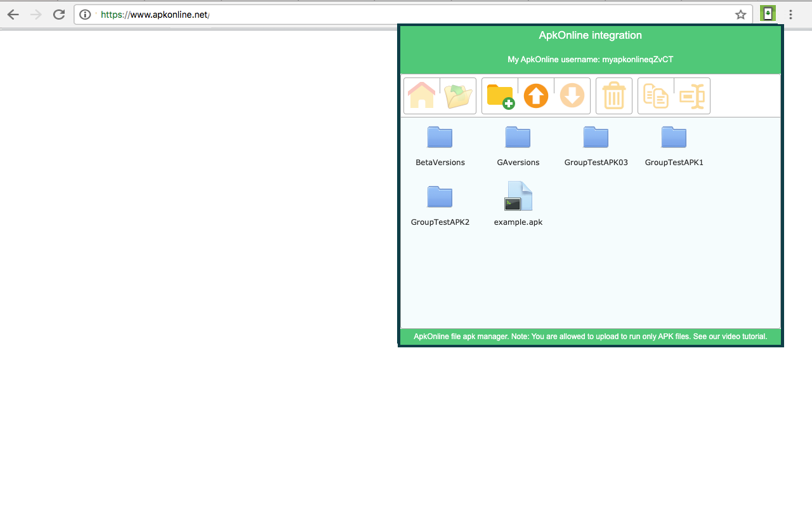812x508 pixels.
Task: Open the Chrome three-dot menu
Action: pyautogui.click(x=790, y=13)
